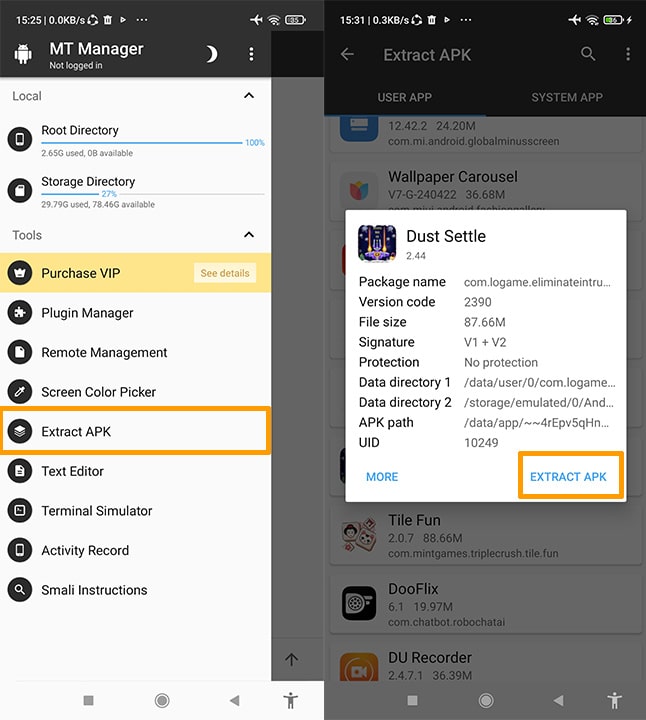
Task: Open Root Directory phone icon
Action: coord(20,139)
